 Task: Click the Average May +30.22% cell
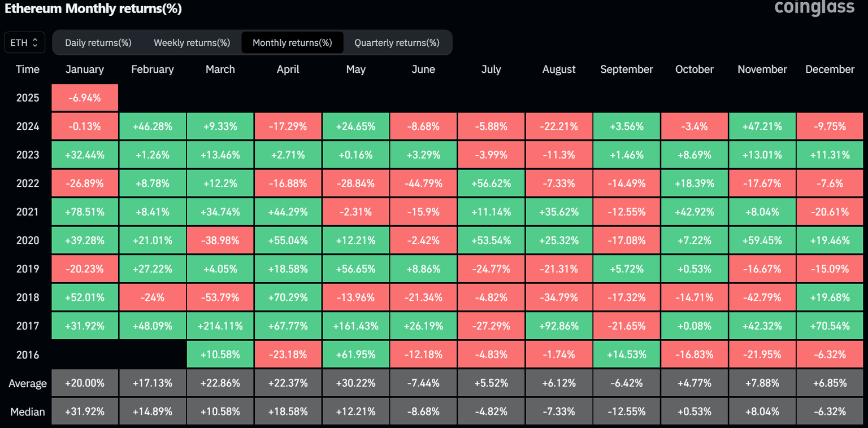pyautogui.click(x=355, y=383)
